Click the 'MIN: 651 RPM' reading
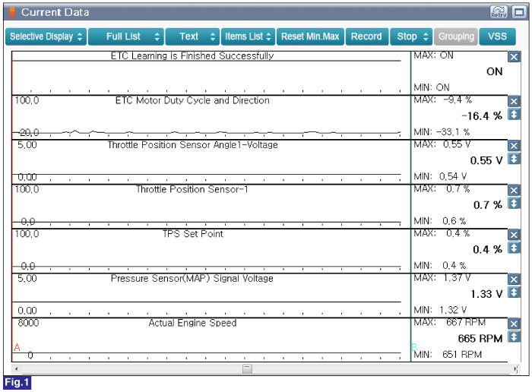The width and height of the screenshot is (532, 392). pos(448,354)
